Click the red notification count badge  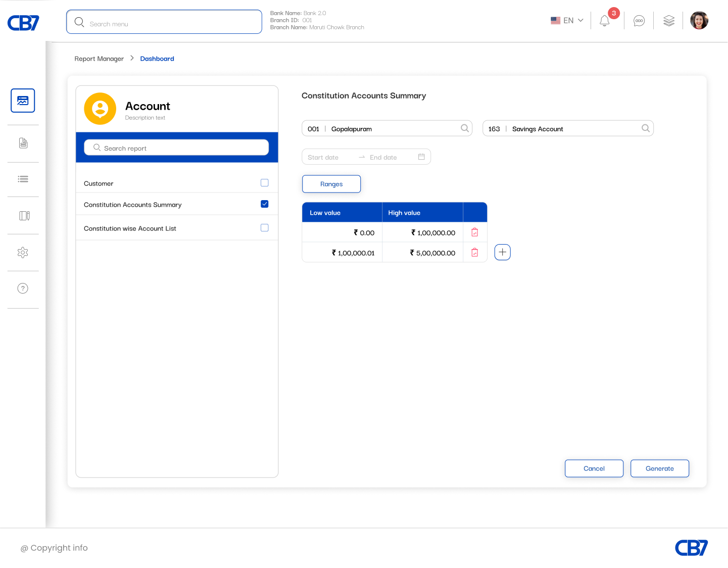(x=614, y=13)
